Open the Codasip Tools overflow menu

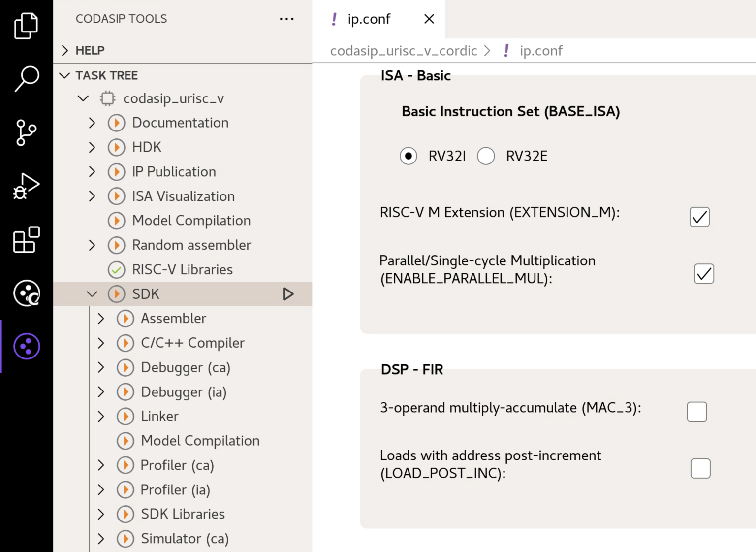tap(286, 19)
